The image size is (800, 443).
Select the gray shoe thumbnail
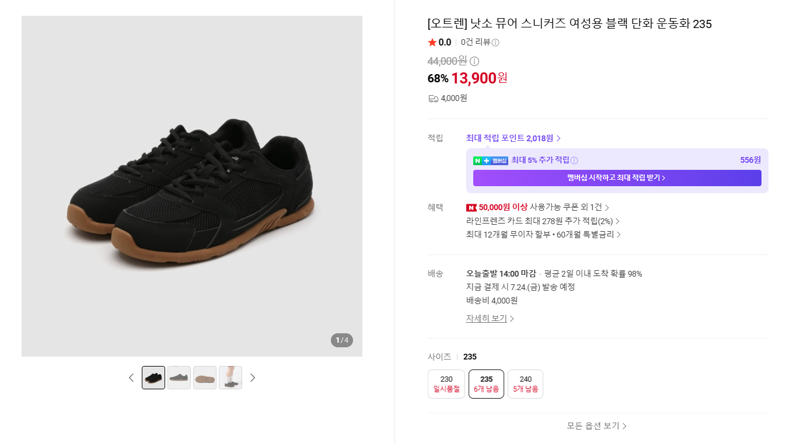pos(179,378)
